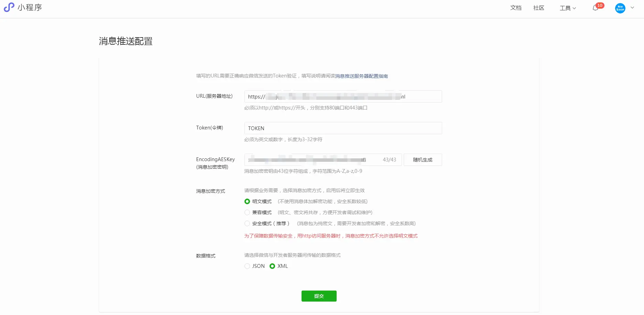Click the Mini Program logo icon
This screenshot has width=644, height=315.
pyautogui.click(x=9, y=7)
